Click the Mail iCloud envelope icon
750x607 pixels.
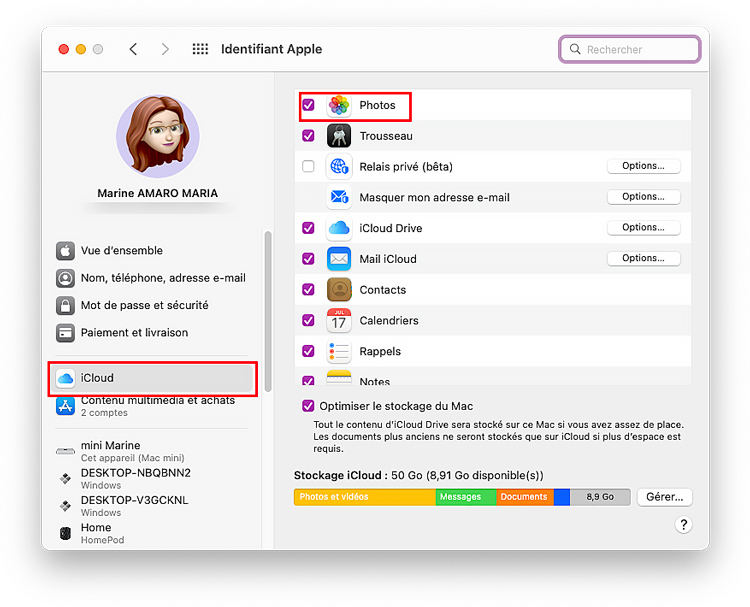[339, 259]
